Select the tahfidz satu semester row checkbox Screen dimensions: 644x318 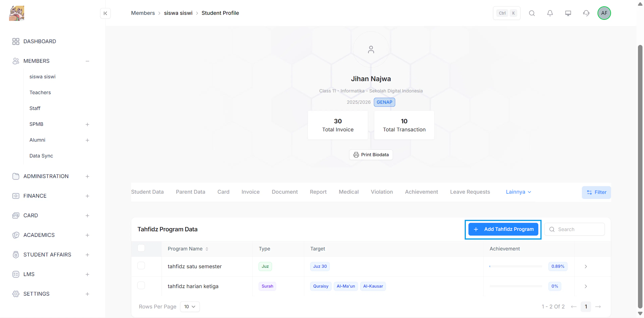click(141, 266)
